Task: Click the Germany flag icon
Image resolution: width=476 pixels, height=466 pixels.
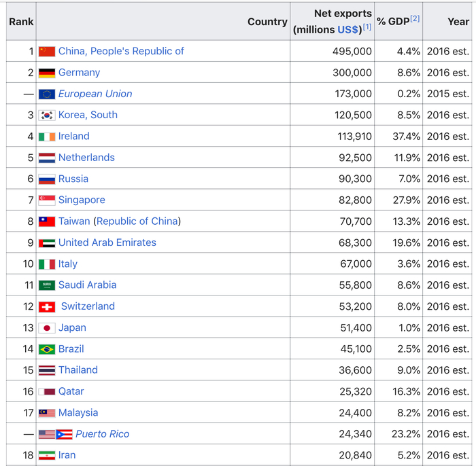Action: [47, 73]
